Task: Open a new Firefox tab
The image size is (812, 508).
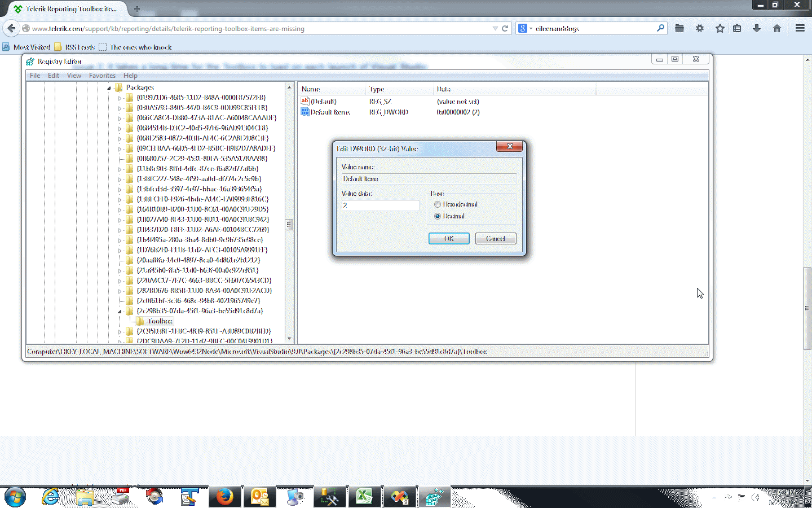Action: click(x=136, y=9)
